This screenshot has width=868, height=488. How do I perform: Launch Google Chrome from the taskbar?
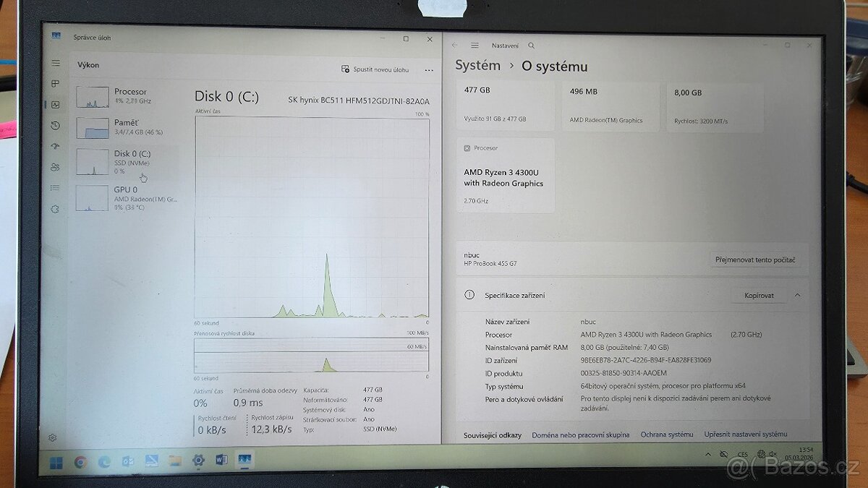pyautogui.click(x=80, y=461)
